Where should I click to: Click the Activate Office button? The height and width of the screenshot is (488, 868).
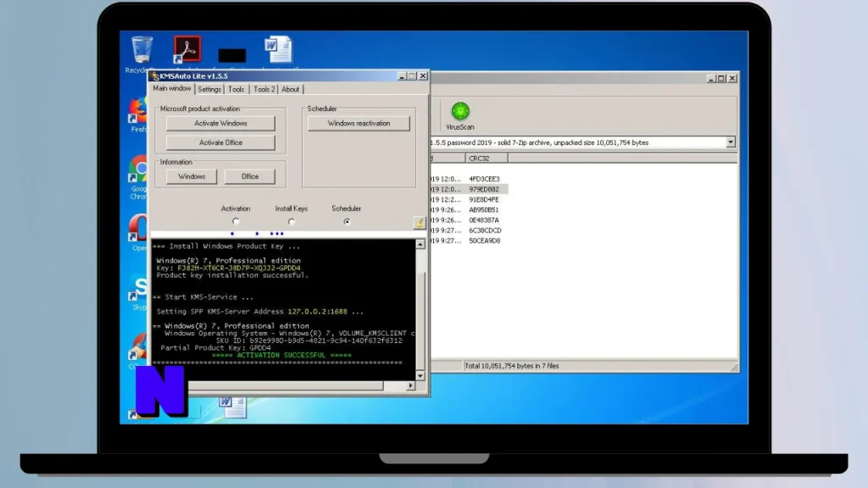[220, 142]
